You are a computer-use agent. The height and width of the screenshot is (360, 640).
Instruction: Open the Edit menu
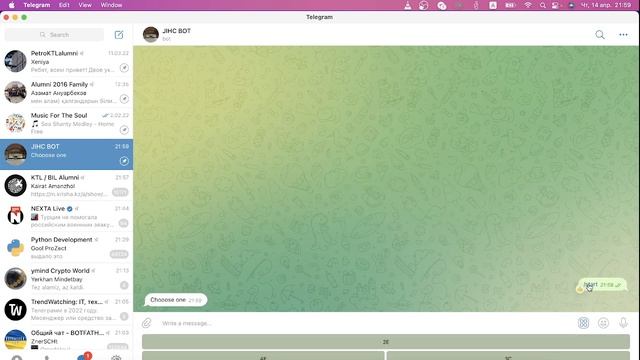pyautogui.click(x=64, y=5)
